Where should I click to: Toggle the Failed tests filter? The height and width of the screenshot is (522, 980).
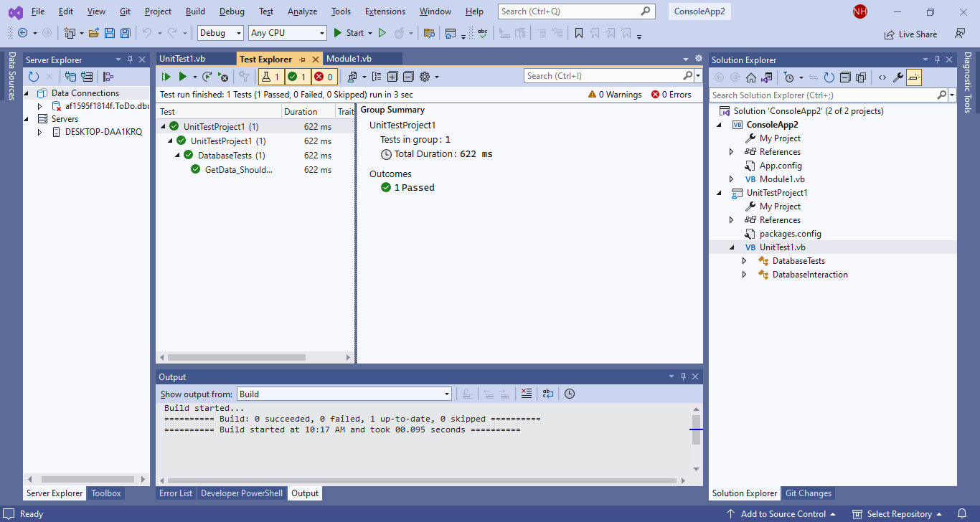(324, 77)
